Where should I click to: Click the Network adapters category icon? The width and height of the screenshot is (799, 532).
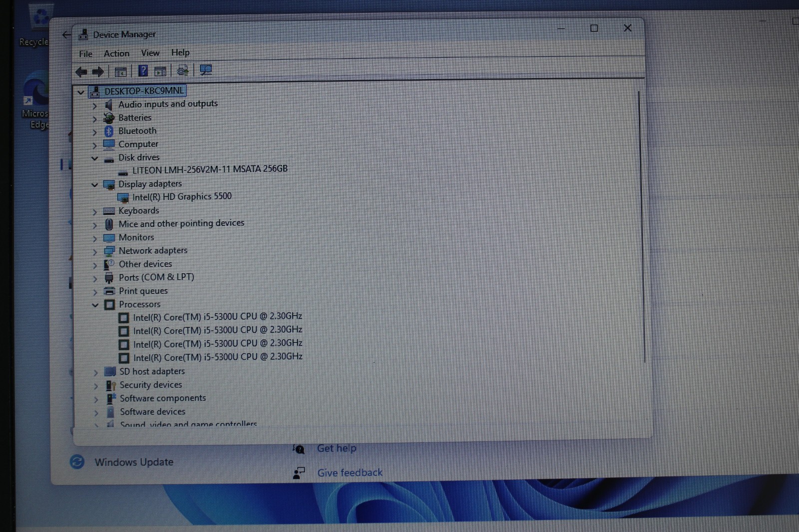109,251
